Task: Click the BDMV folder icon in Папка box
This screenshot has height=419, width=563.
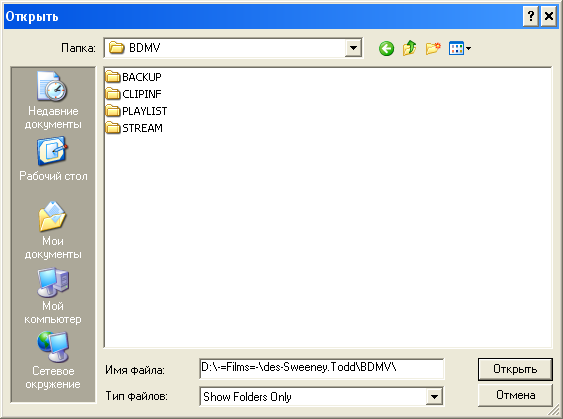Action: click(x=116, y=47)
